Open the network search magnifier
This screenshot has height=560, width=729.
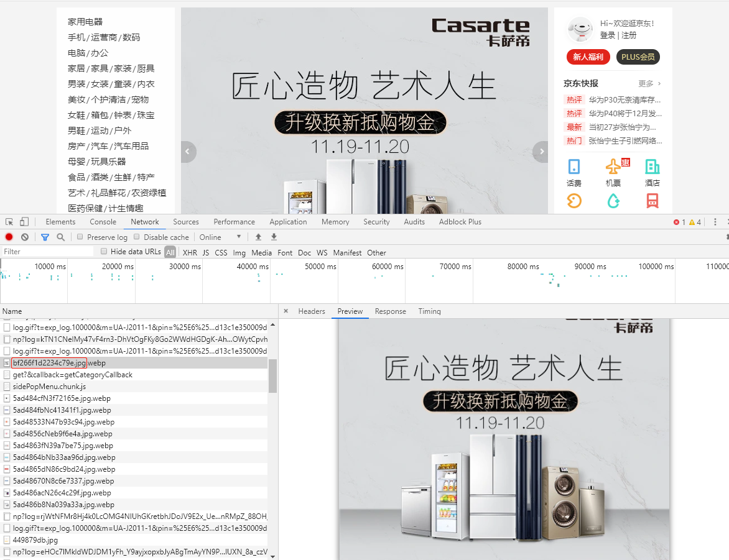coord(60,237)
